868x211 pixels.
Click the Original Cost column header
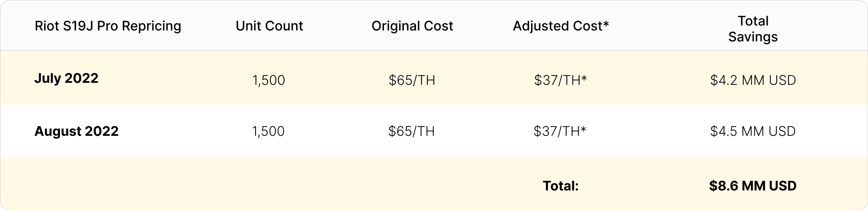(412, 26)
